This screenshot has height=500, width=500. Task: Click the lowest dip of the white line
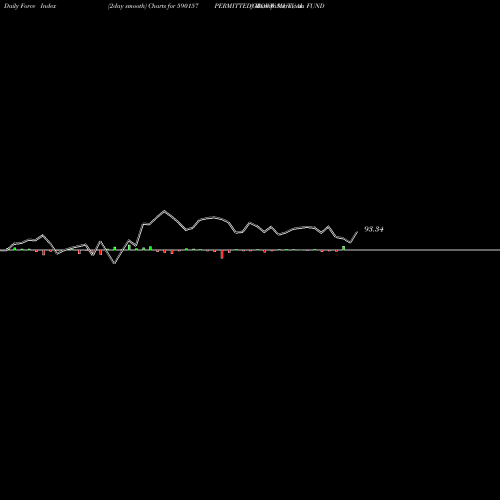(114, 263)
